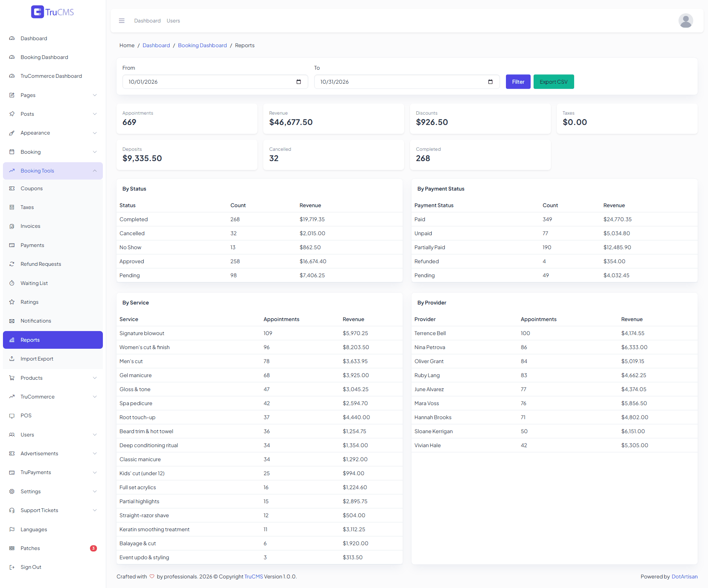
Task: Click the Invoices sidebar icon
Action: [12, 226]
